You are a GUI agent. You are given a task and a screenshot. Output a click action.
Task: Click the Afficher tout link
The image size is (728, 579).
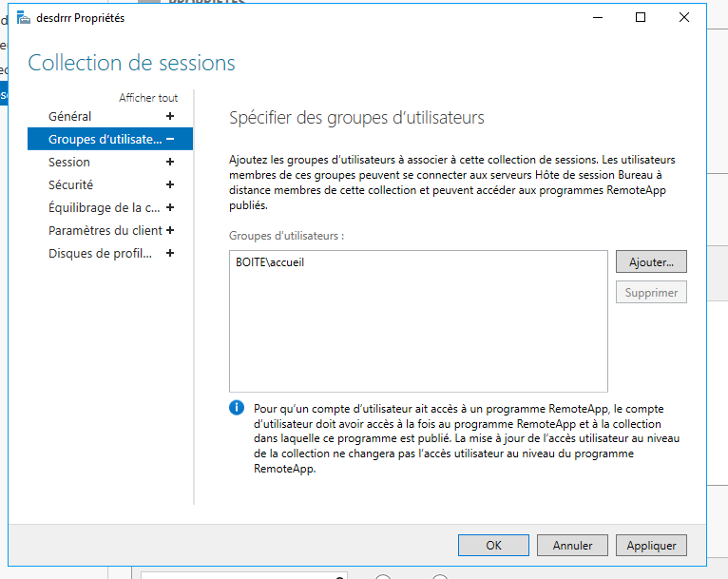[x=148, y=98]
